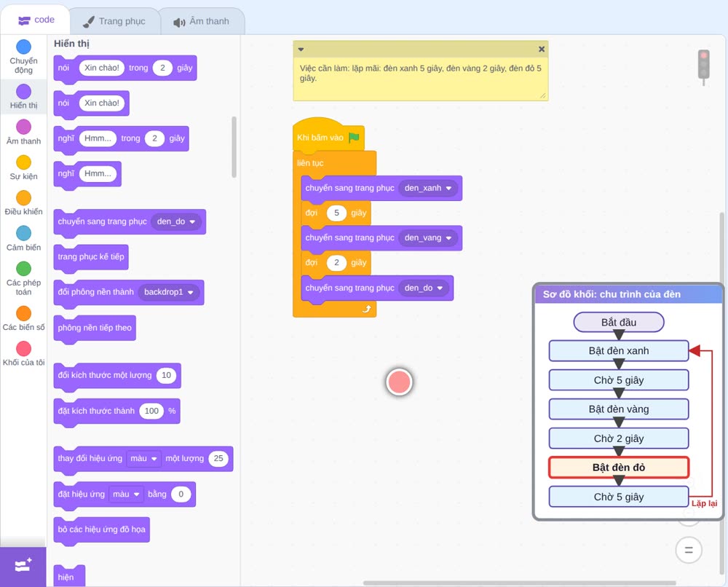The image size is (728, 587).
Task: Click the 25 field in thay đổi hiệu ứng block
Action: point(218,458)
